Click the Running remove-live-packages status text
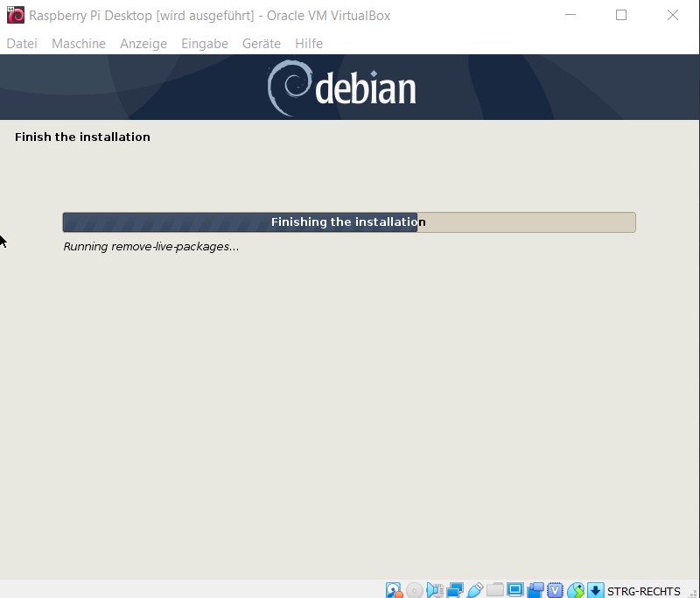This screenshot has width=700, height=598. (x=150, y=247)
